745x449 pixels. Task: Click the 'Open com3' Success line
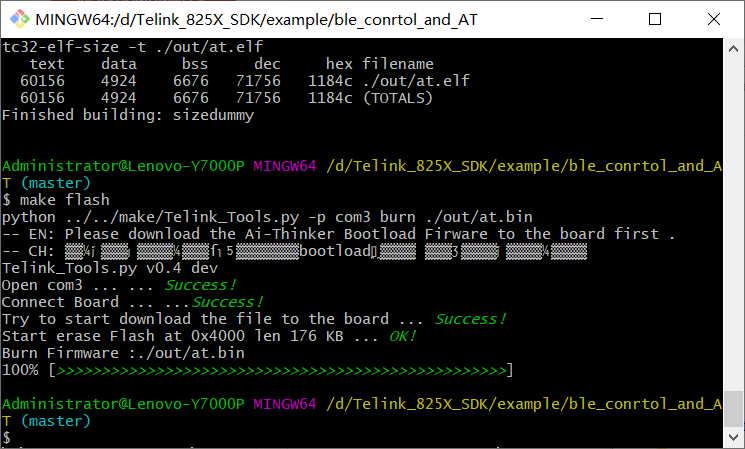coord(119,285)
